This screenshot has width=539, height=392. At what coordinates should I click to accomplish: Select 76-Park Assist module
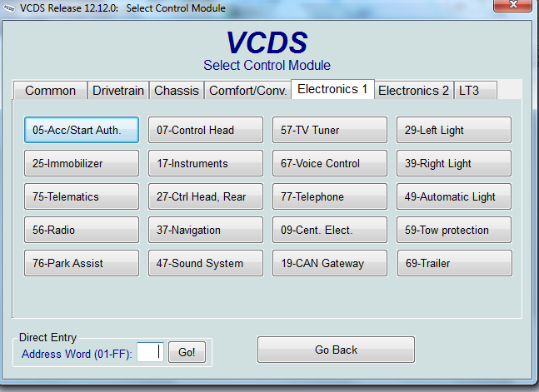coord(82,263)
